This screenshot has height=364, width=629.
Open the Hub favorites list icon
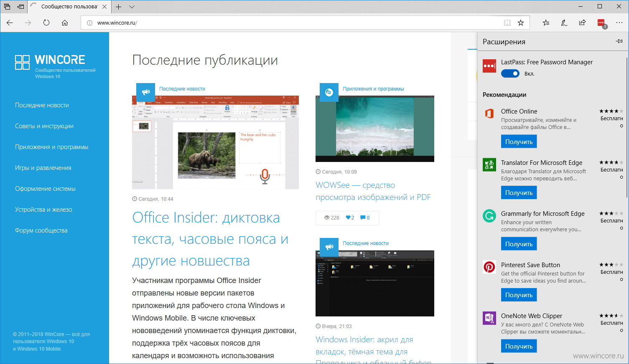click(546, 23)
